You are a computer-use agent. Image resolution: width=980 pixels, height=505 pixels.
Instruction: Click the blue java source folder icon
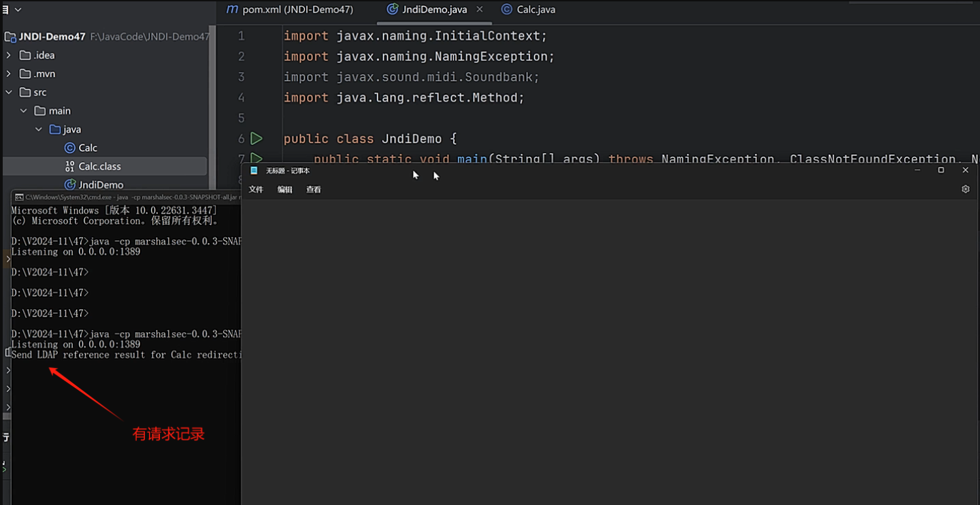pos(55,129)
